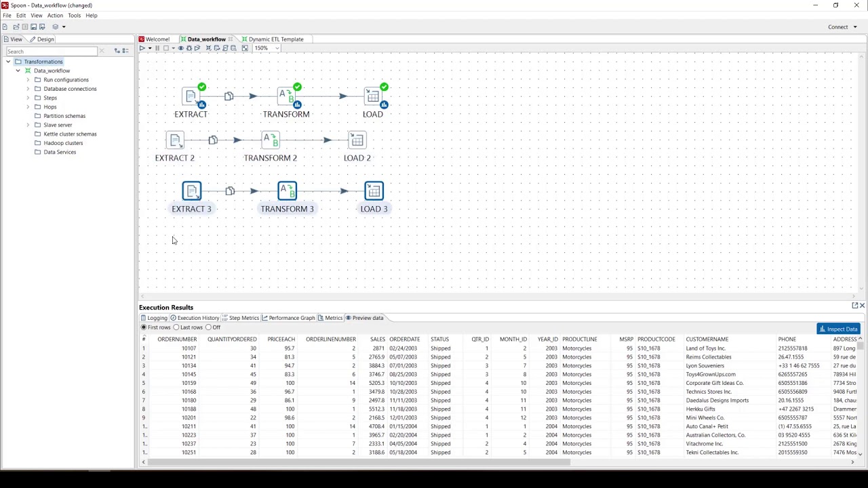Click the Inspect Data button

[839, 329]
